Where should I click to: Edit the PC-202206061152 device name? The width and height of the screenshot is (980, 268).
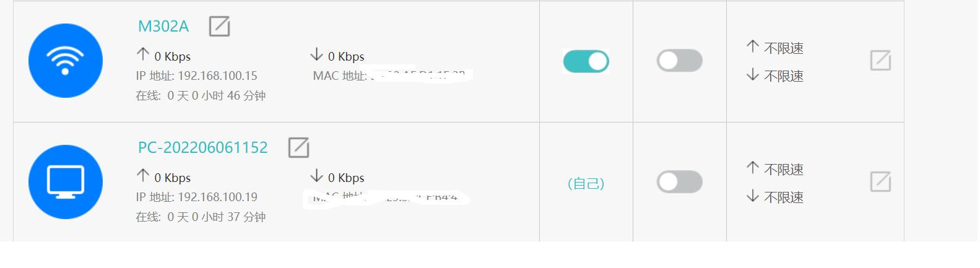click(298, 147)
